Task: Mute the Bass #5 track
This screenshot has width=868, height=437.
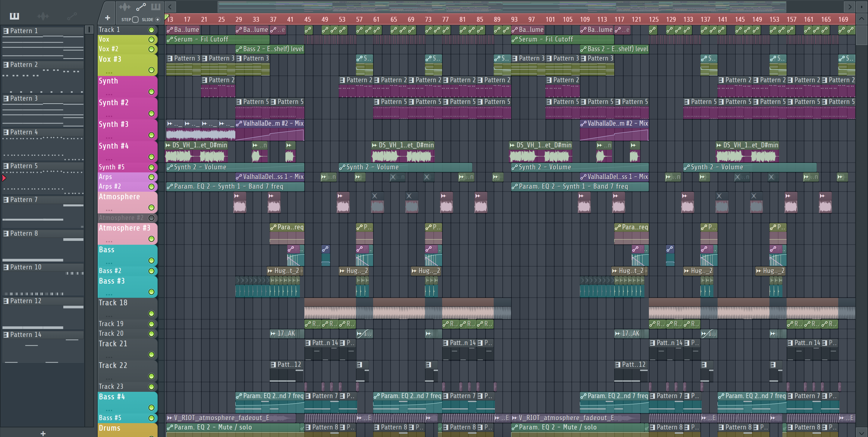Action: 152,418
